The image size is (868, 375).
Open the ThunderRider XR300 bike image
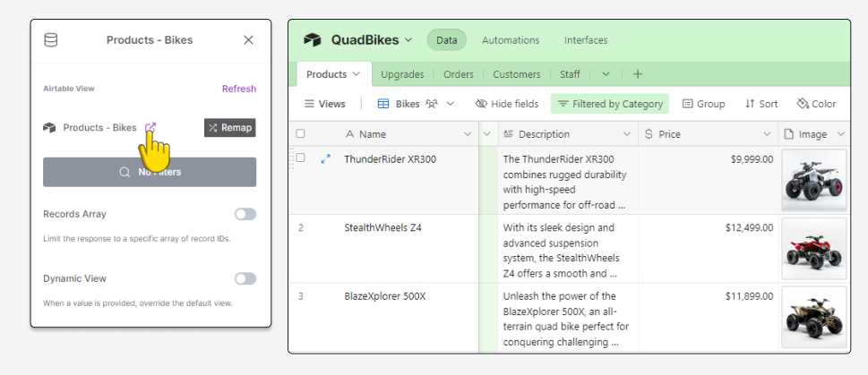(x=813, y=180)
